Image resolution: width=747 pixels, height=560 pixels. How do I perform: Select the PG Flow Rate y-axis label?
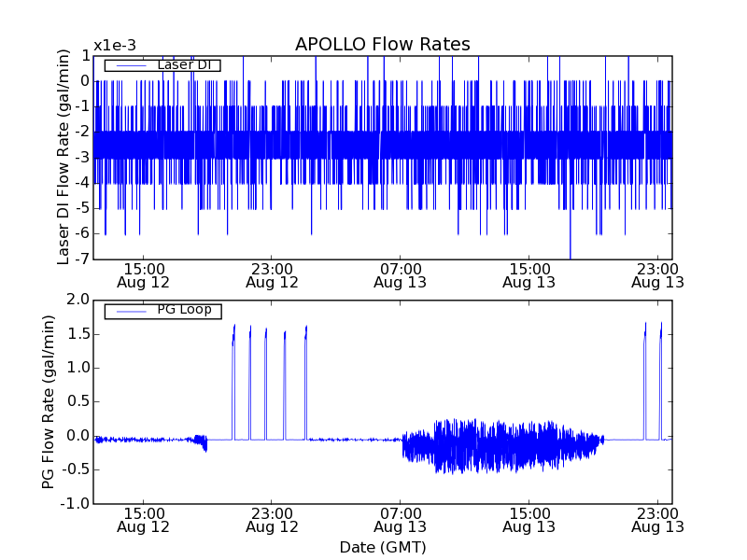click(x=49, y=401)
